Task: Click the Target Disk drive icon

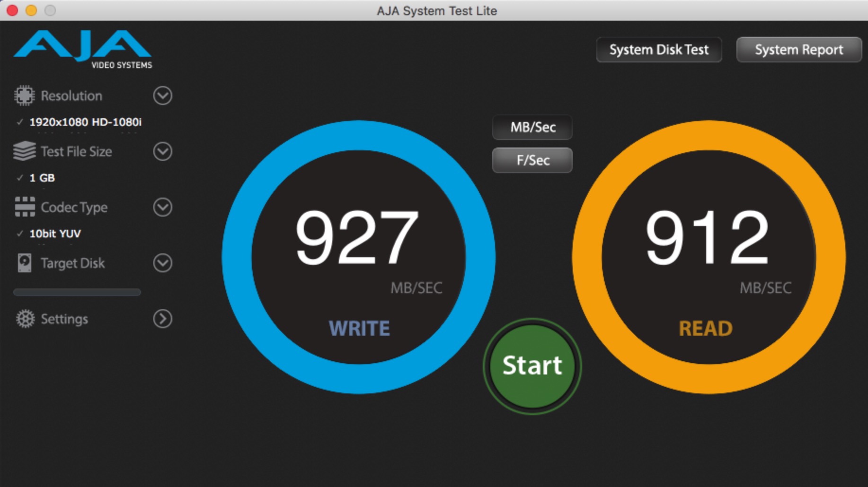Action: point(25,263)
